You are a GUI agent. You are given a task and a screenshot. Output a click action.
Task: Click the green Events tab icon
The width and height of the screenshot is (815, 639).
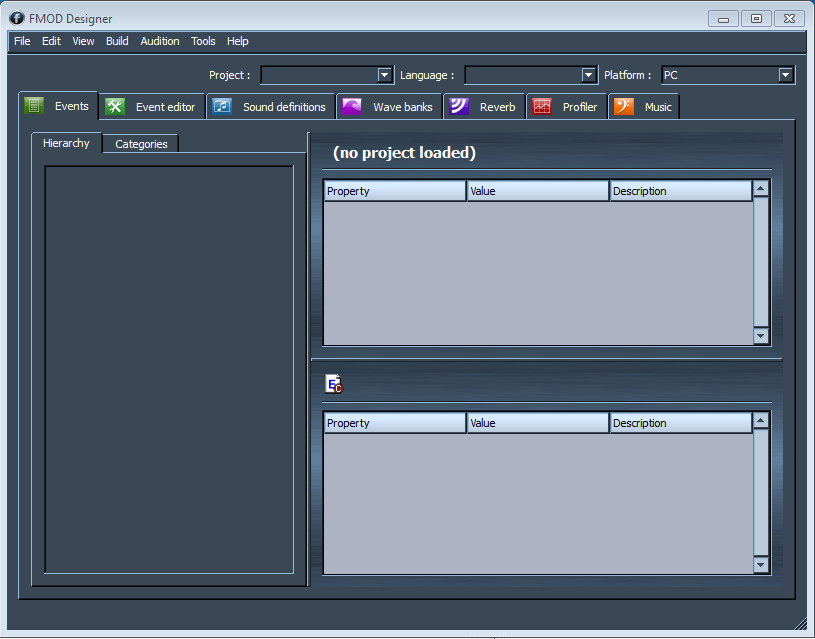(34, 106)
